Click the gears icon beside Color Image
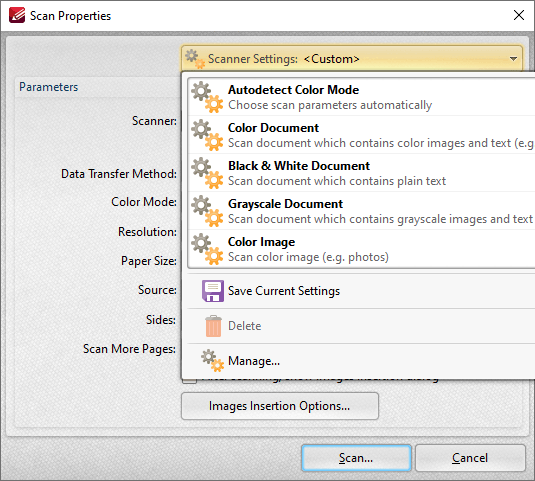 point(207,249)
